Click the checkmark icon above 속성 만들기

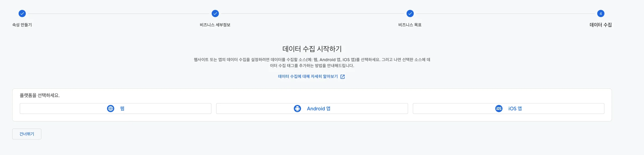(22, 13)
